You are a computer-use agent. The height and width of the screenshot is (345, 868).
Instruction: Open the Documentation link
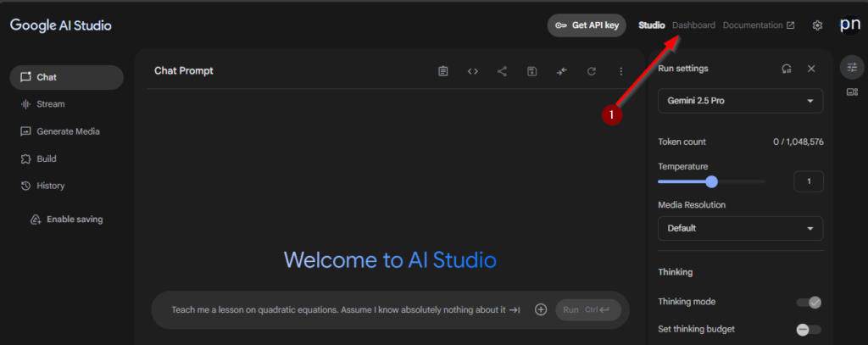[759, 25]
